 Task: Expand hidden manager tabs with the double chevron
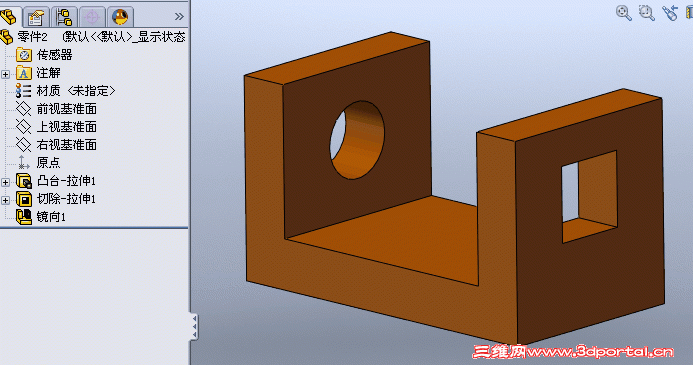[179, 17]
